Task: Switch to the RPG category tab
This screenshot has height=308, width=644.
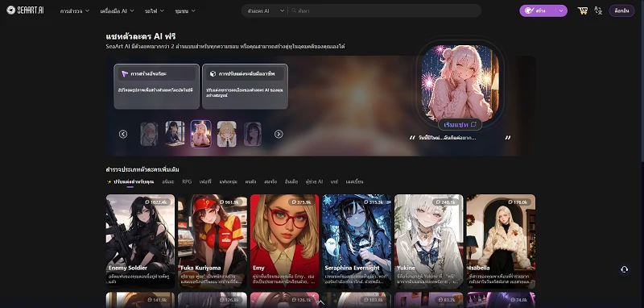Action: pyautogui.click(x=187, y=181)
